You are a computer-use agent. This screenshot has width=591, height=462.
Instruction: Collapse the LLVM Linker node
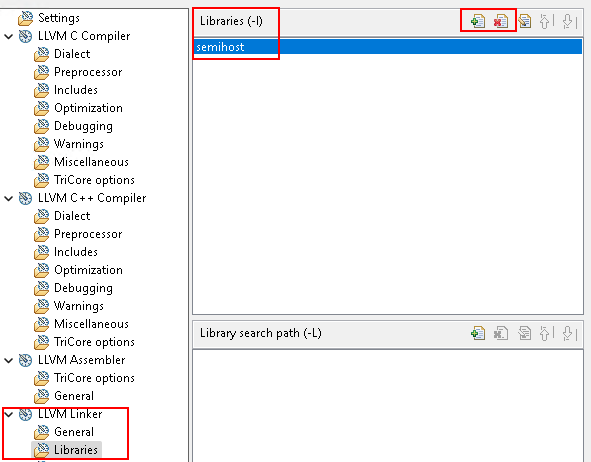(8, 415)
